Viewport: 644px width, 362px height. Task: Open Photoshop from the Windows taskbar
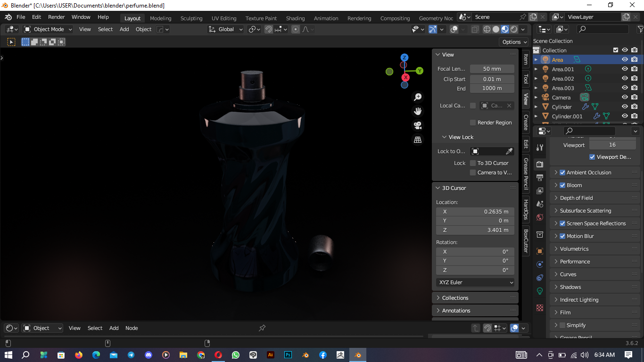click(x=288, y=355)
